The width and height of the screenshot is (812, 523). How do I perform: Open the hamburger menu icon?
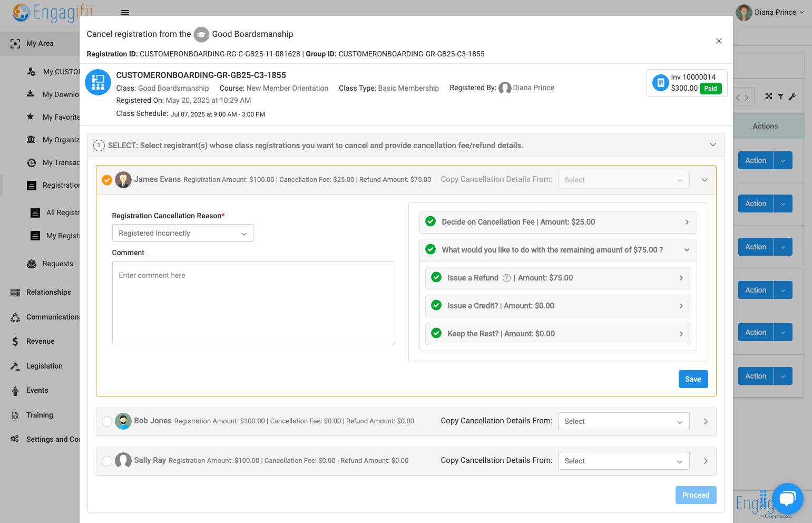point(125,13)
